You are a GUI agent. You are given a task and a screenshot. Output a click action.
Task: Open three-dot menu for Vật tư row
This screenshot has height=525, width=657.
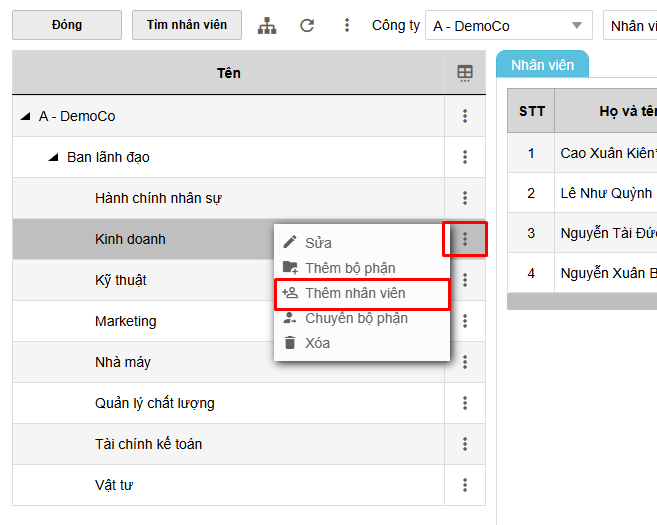point(465,485)
